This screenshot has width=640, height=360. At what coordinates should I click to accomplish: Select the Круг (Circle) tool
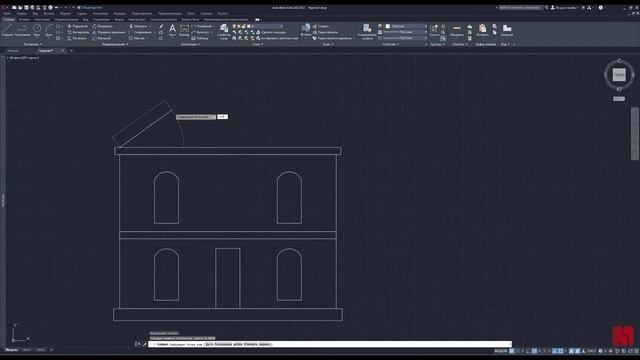pos(37,30)
